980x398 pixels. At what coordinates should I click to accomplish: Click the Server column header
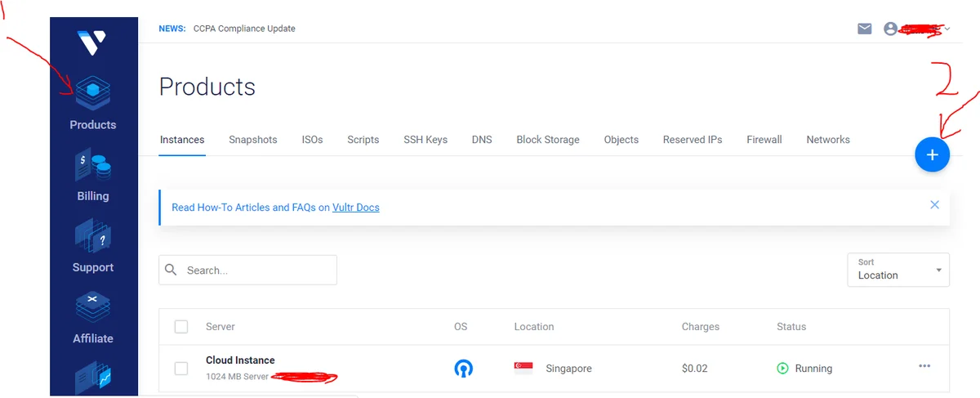pos(220,327)
